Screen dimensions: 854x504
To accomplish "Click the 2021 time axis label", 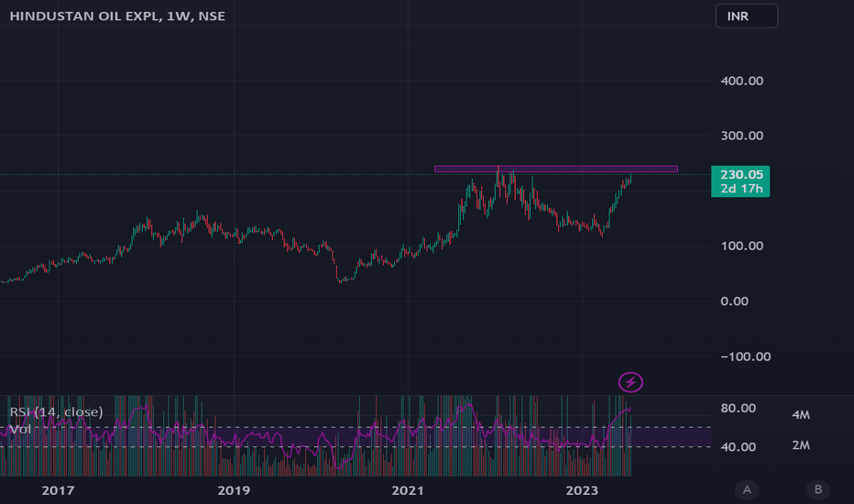I will click(408, 490).
